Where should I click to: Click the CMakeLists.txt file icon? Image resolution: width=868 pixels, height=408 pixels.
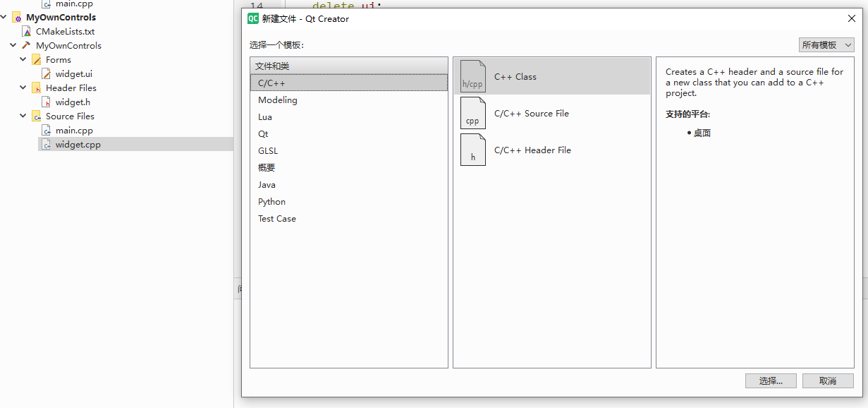(x=27, y=32)
